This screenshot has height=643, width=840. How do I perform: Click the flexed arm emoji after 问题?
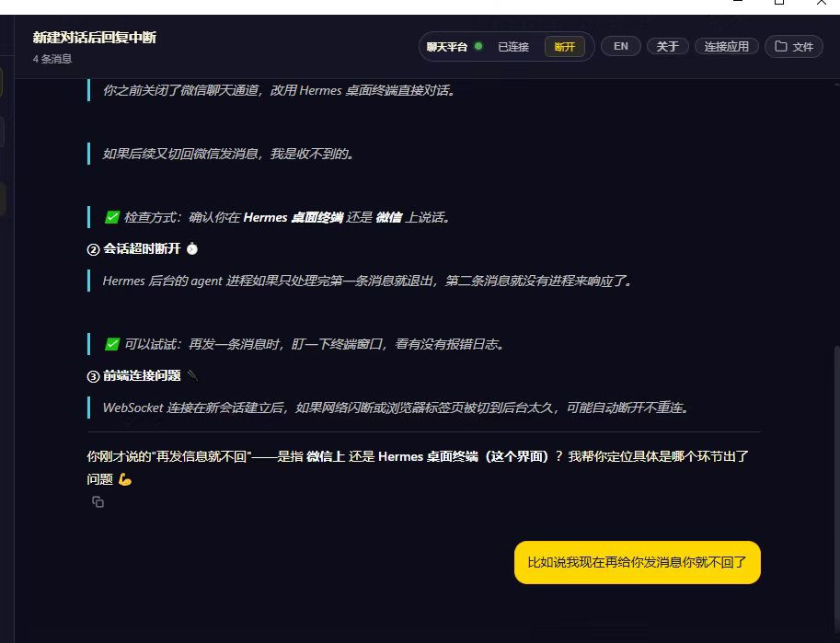tap(125, 479)
